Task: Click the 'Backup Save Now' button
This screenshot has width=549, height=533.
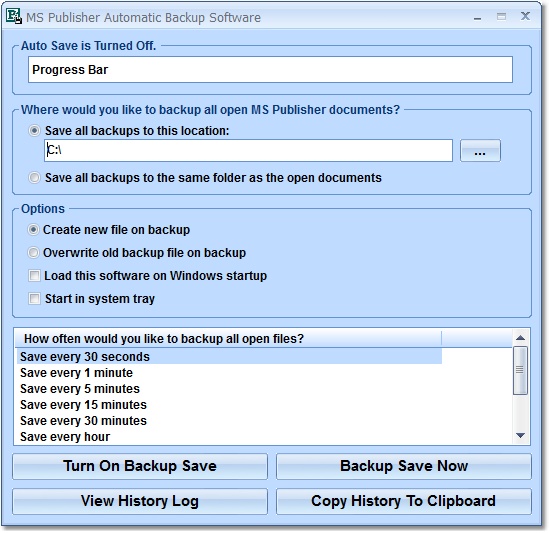Action: click(x=404, y=466)
